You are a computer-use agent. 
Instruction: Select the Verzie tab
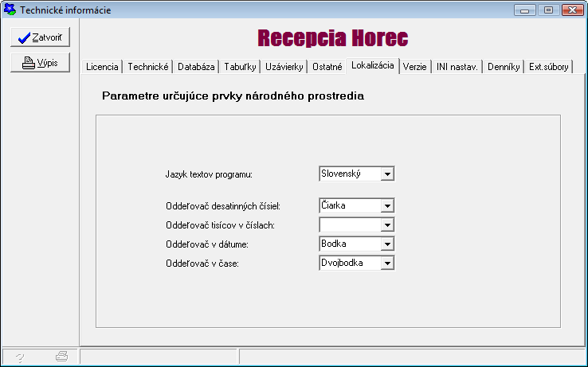414,68
